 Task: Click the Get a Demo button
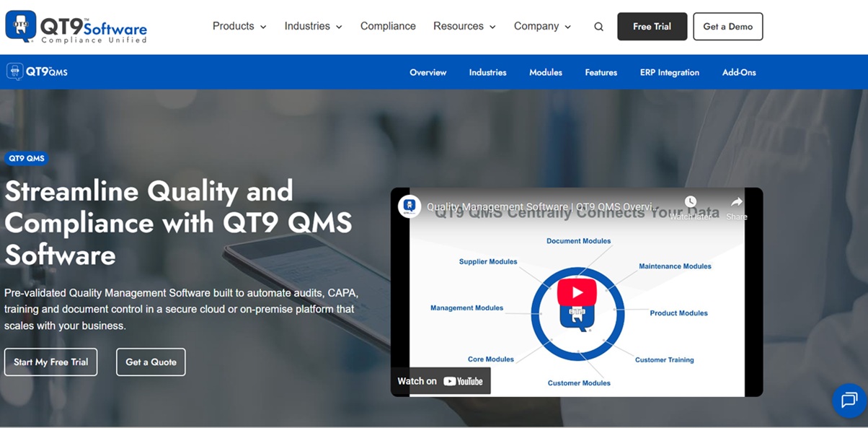[728, 27]
